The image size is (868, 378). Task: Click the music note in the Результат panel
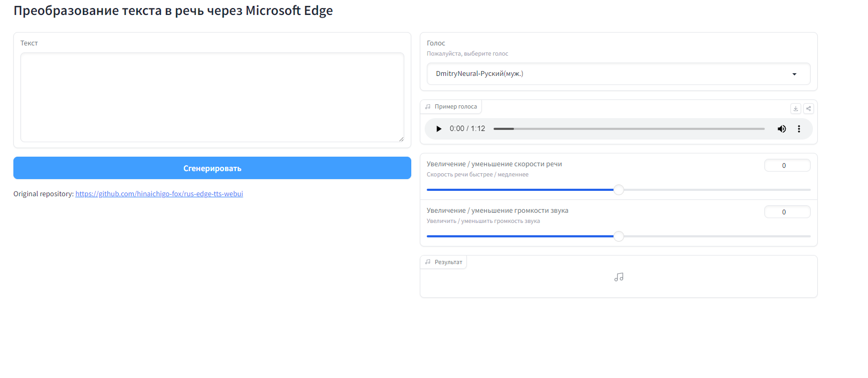(619, 277)
